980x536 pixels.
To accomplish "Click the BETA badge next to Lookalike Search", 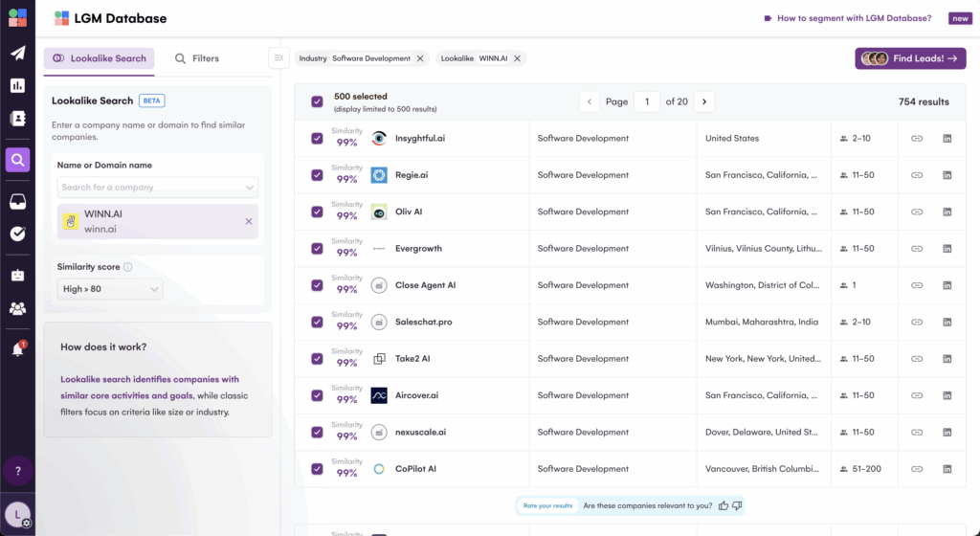I will coord(152,100).
